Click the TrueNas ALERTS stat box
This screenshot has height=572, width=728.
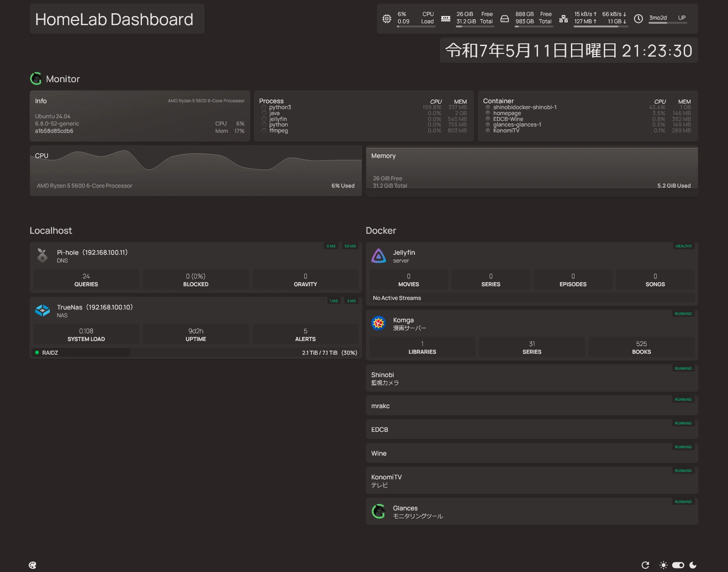pos(306,335)
